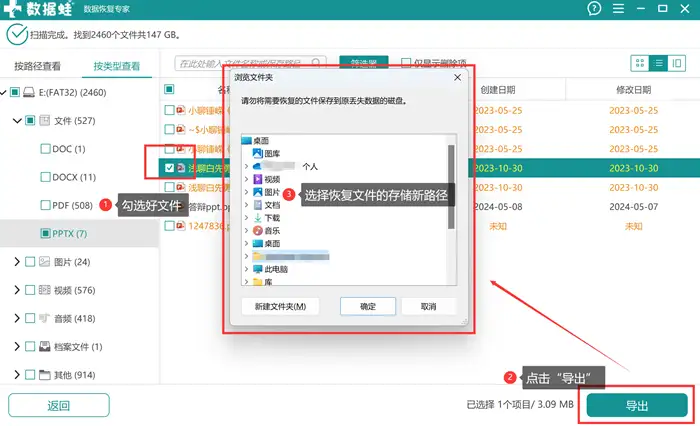Click the 图片 (24) picture category icon
Screen dimensions: 700x426
tap(44, 262)
